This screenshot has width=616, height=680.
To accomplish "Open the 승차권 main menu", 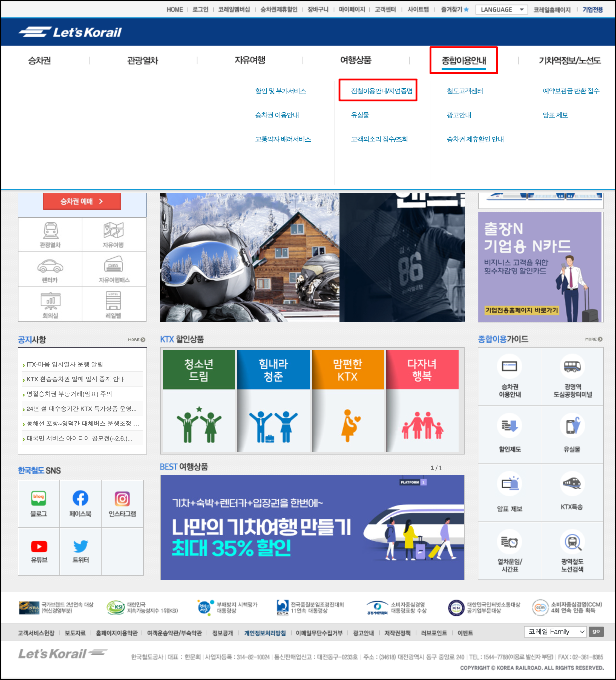I will click(39, 60).
